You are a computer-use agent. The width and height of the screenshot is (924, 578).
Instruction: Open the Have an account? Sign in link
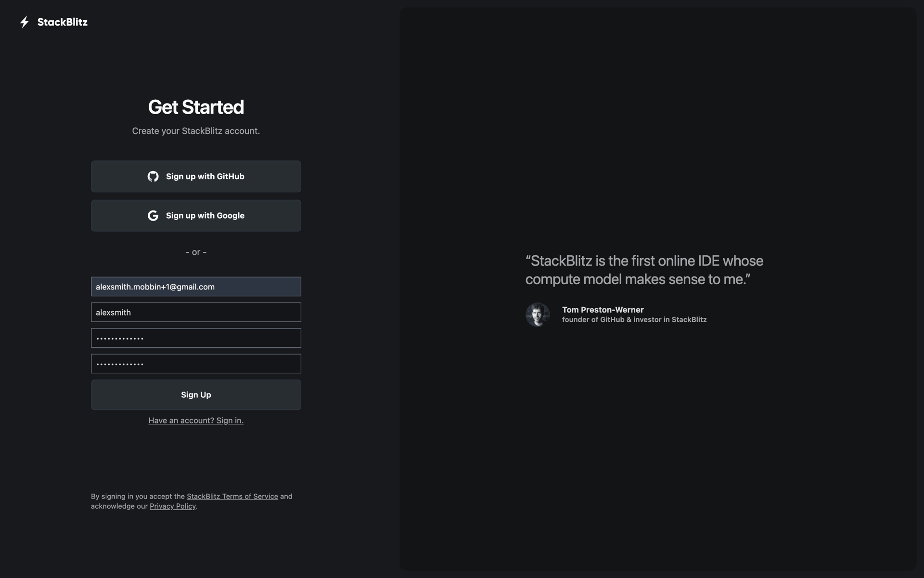tap(196, 420)
